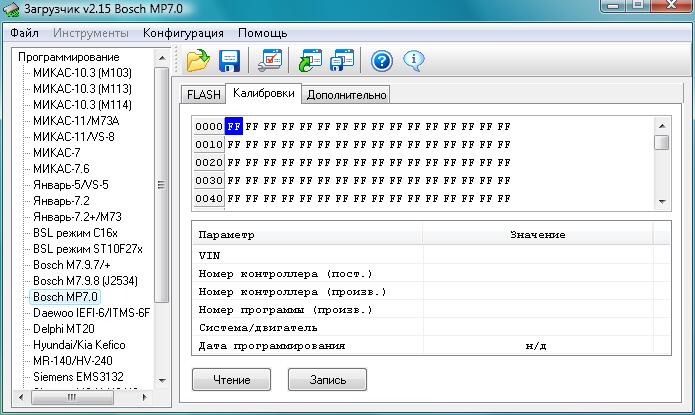This screenshot has width=695, height=415.
Task: Click the VIN parameter row
Action: coord(431,255)
